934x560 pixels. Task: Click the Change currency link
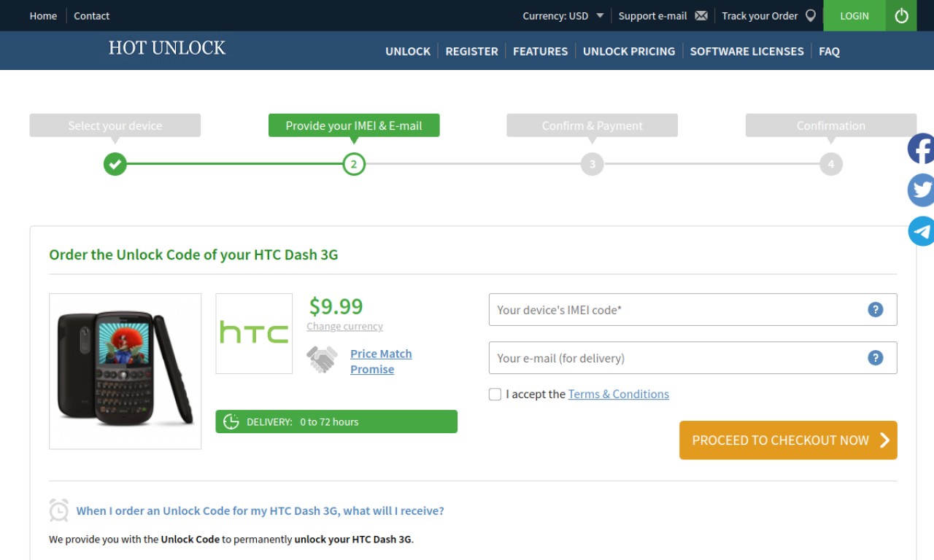(x=344, y=327)
